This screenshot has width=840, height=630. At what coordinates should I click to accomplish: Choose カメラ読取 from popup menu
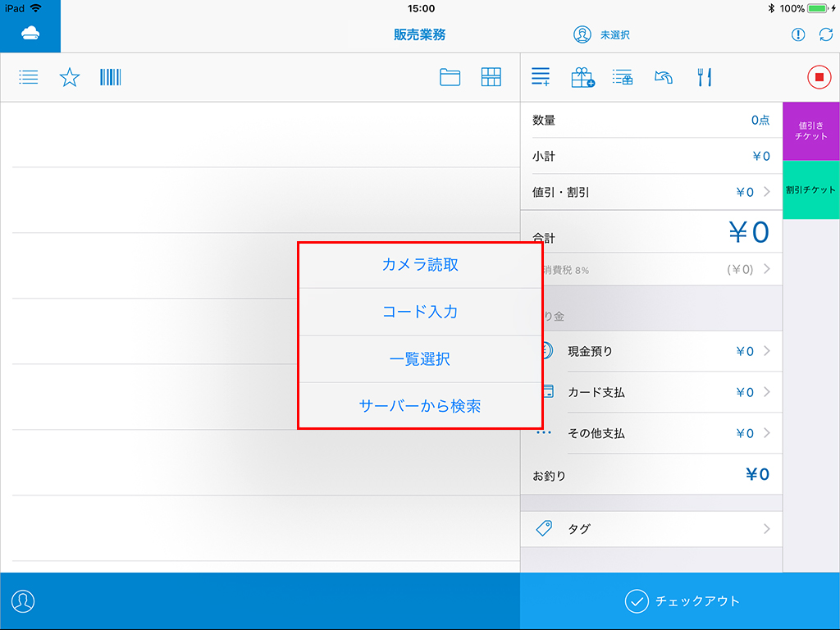[x=420, y=265]
